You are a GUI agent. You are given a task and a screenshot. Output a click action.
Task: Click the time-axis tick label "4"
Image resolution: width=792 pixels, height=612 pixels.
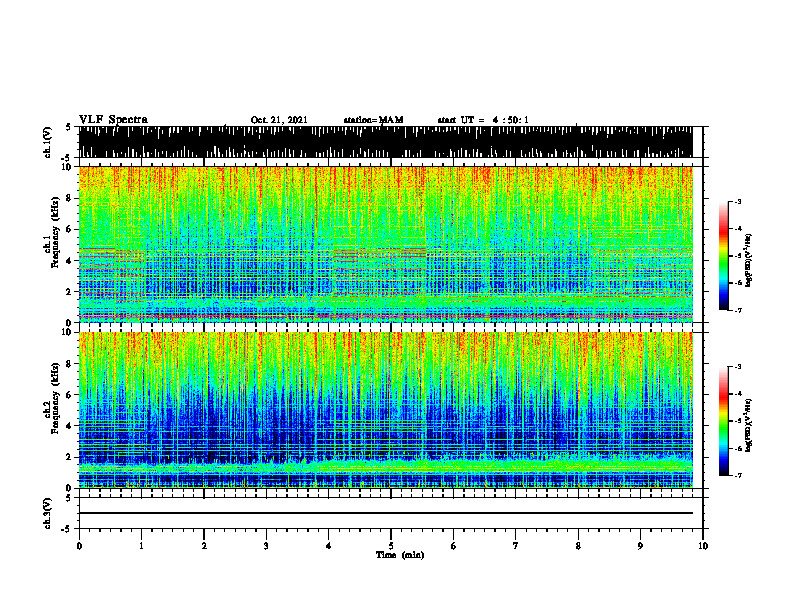pyautogui.click(x=329, y=546)
